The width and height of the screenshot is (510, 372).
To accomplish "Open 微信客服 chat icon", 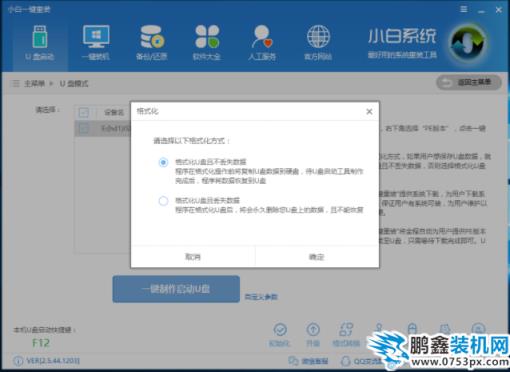I will [293, 361].
